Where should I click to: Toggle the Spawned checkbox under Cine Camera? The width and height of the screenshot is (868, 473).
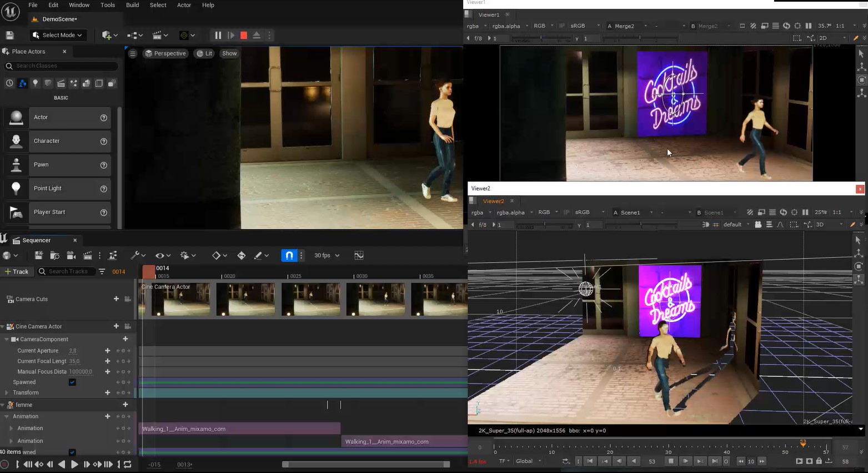[72, 383]
